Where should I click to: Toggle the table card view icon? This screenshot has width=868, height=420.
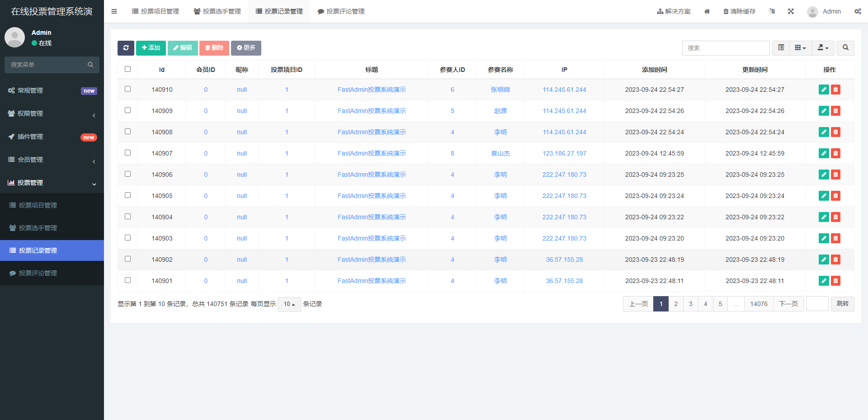pos(781,48)
